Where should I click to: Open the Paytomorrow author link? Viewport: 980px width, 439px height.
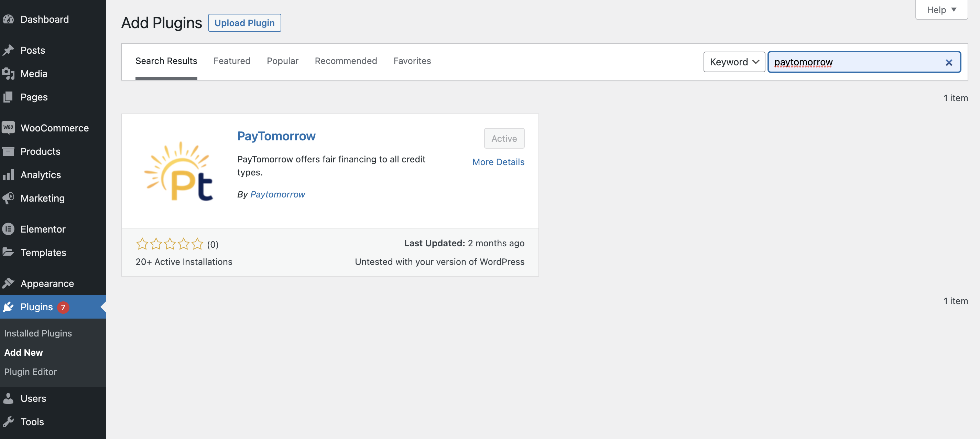277,194
